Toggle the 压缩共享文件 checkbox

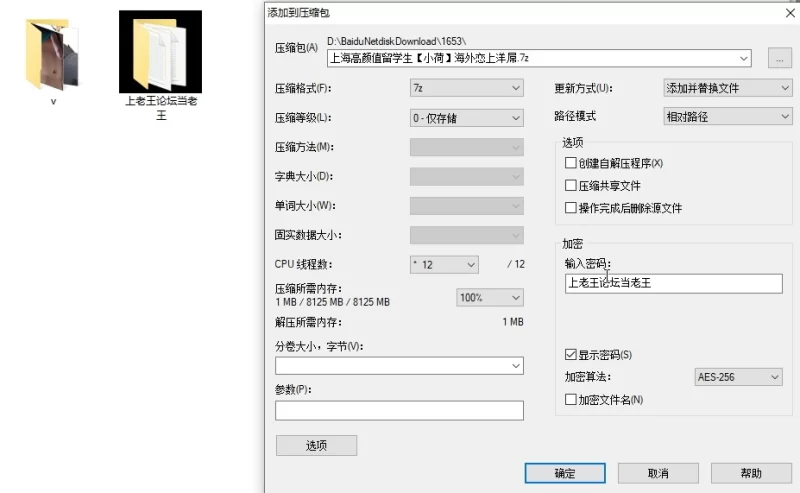tap(571, 186)
